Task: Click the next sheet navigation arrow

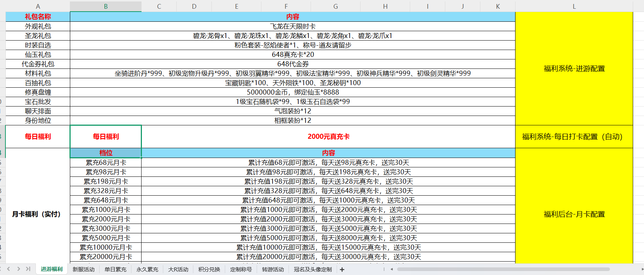Action: coord(18,269)
